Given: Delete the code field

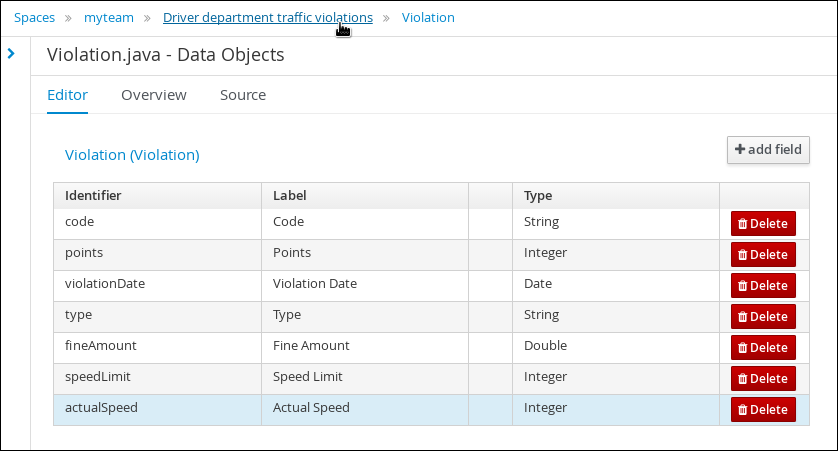Looking at the screenshot, I should tap(763, 223).
